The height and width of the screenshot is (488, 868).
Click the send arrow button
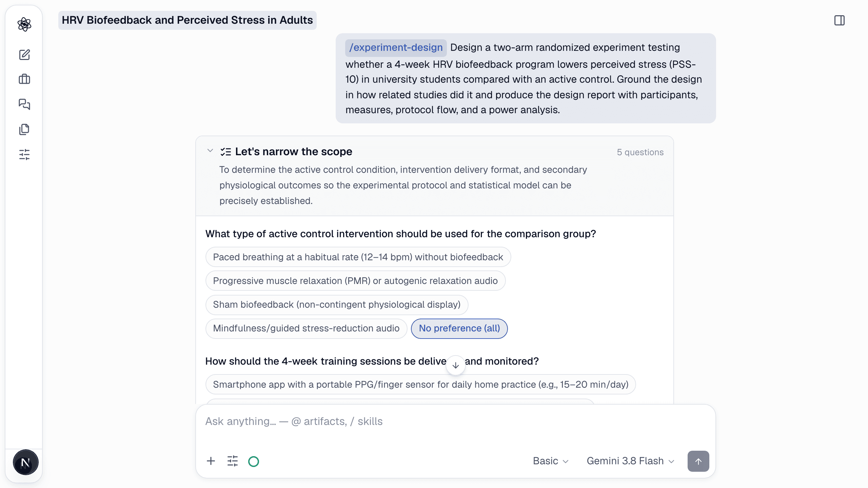pos(698,461)
